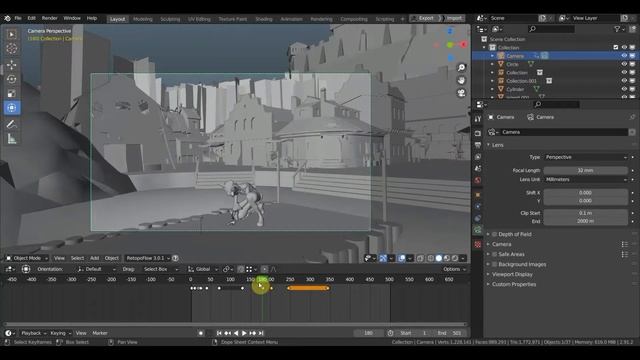Click the orange keyframe bar in timeline
This screenshot has height=360, width=640.
(x=308, y=288)
